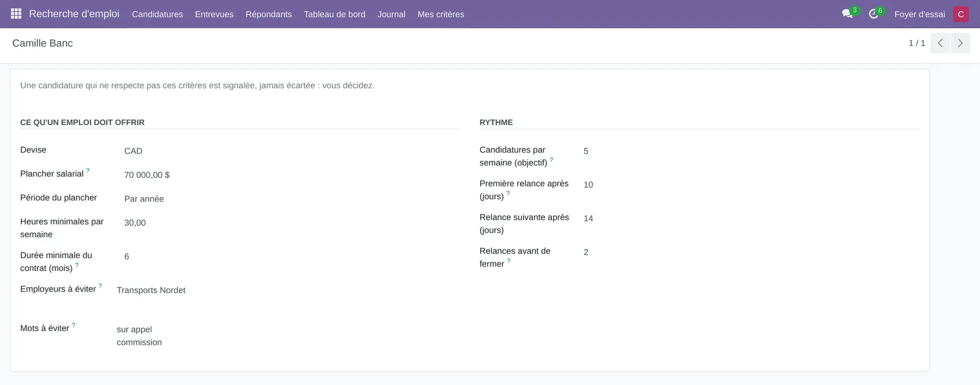Screen dimensions: 980x385
Task: Open the Répondants menu
Action: 269,14
